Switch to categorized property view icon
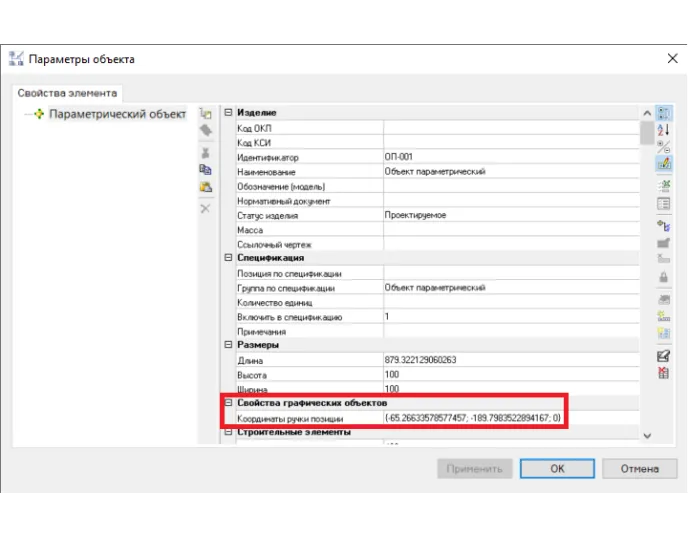This screenshot has width=688, height=537. pyautogui.click(x=664, y=113)
